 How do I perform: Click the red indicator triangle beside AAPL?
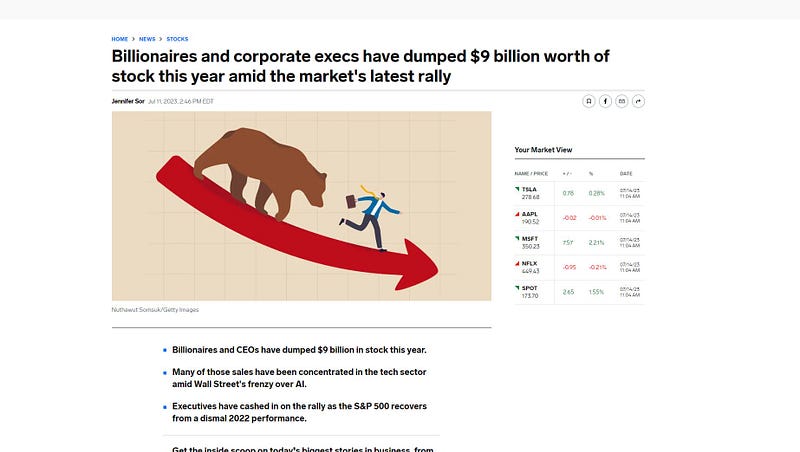[x=517, y=214]
